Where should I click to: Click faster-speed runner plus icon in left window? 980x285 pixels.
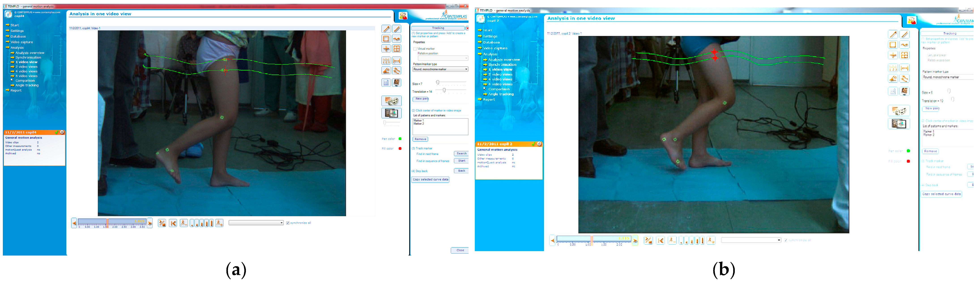pyautogui.click(x=219, y=223)
